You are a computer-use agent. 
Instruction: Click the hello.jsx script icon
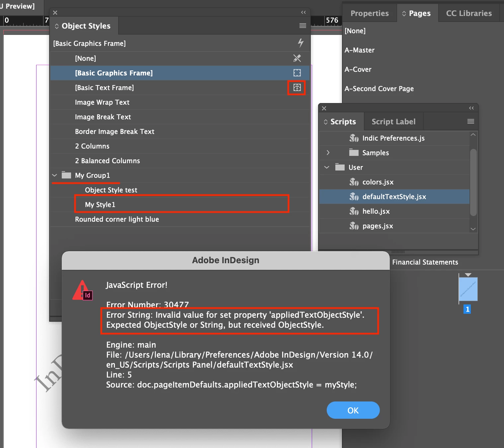354,211
